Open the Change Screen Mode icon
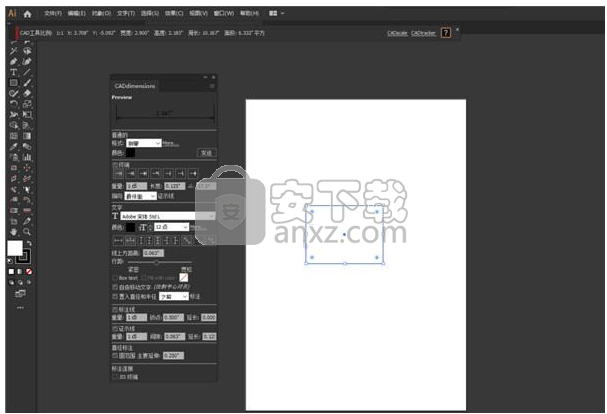The image size is (607, 414). (x=20, y=294)
